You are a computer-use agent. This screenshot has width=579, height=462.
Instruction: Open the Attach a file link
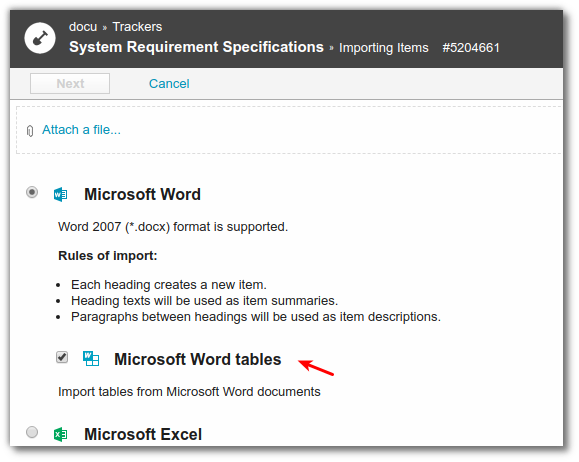(81, 130)
